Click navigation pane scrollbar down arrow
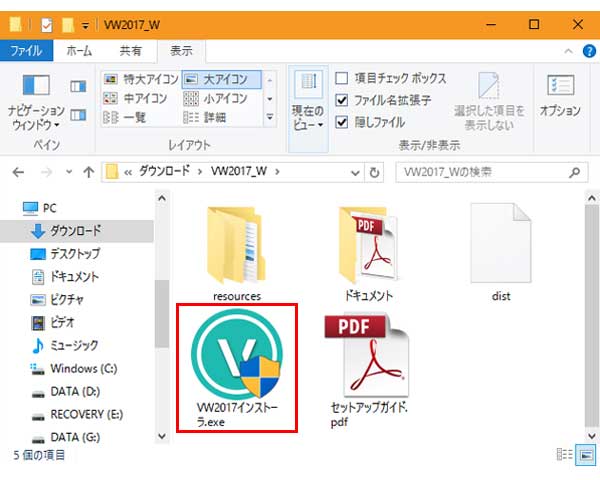This screenshot has height=480, width=600. click(162, 436)
